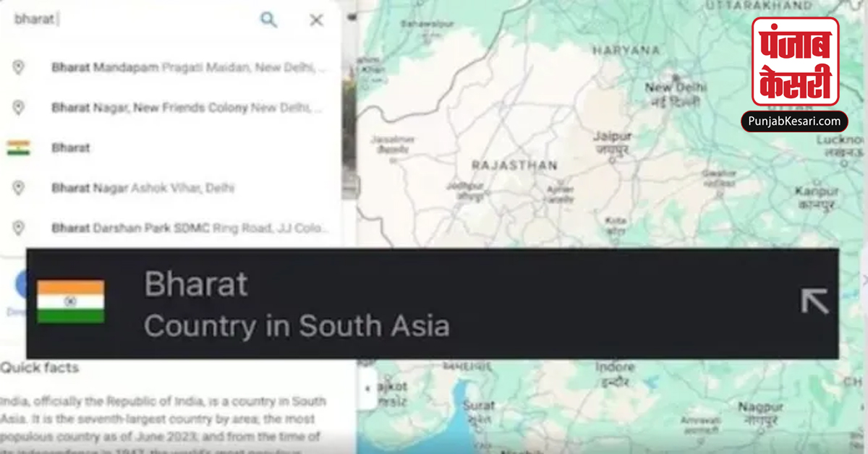
Task: Click the Punjab Kesari red logo
Action: 795,62
